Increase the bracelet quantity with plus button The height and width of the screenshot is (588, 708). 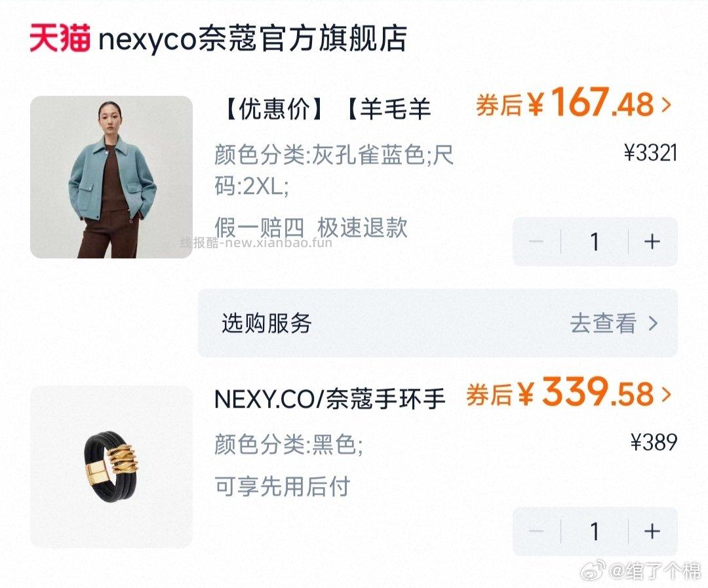[x=652, y=532]
